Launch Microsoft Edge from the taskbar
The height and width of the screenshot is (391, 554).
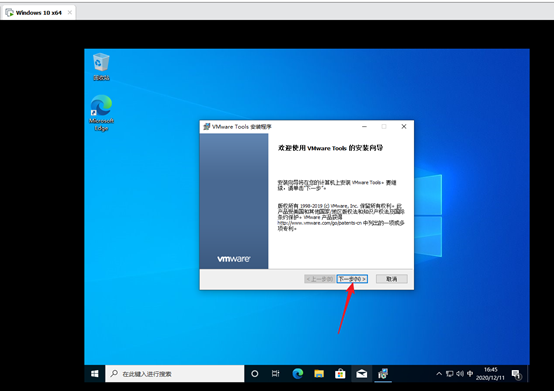(x=297, y=374)
